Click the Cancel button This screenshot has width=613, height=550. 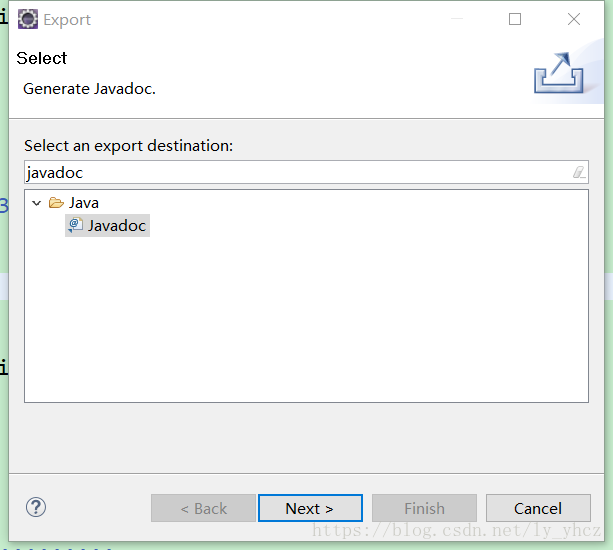tap(538, 508)
